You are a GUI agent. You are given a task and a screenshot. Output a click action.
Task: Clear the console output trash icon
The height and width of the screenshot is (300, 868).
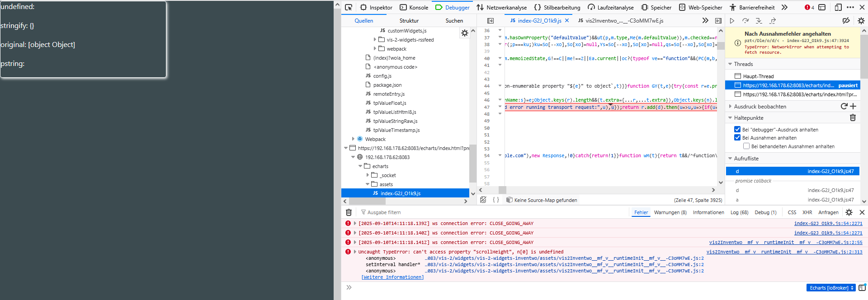click(349, 212)
